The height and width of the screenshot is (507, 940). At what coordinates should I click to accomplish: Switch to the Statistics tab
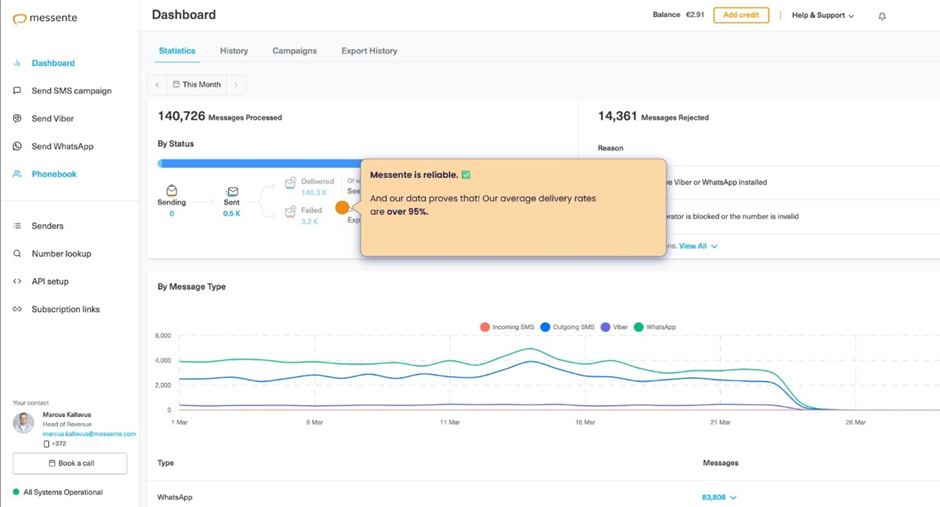(177, 51)
